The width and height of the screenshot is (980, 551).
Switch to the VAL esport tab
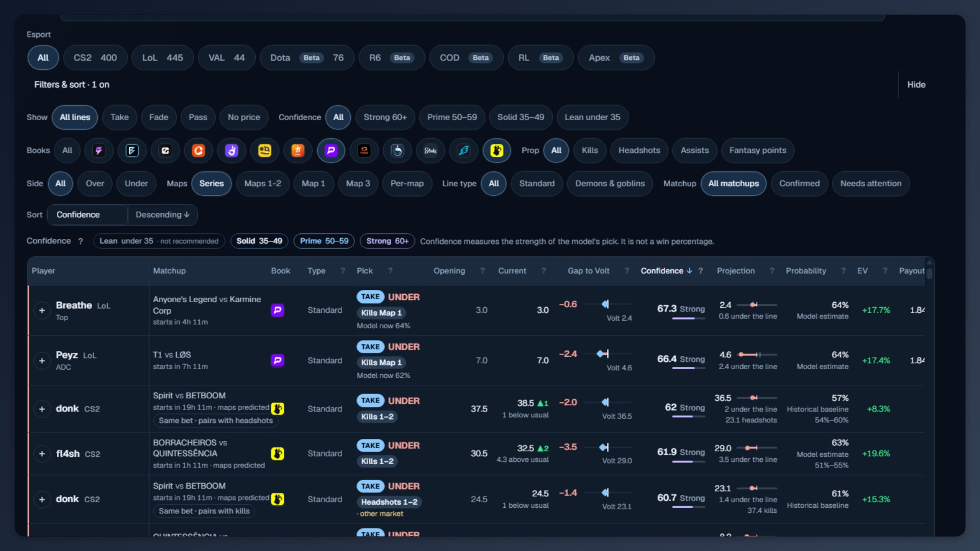click(227, 58)
